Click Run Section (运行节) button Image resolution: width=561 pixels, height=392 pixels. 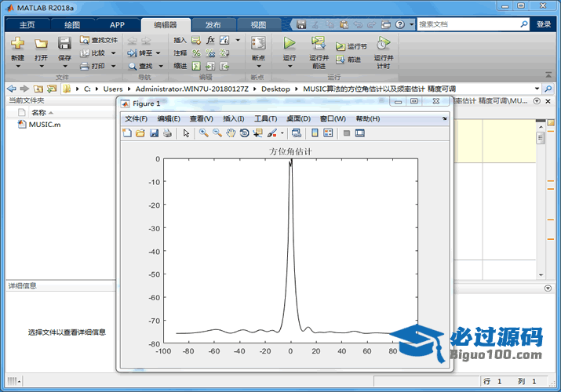click(352, 46)
